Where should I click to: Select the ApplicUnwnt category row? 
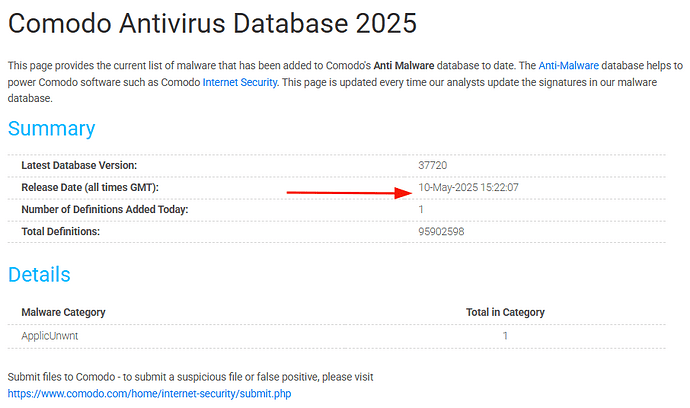337,336
